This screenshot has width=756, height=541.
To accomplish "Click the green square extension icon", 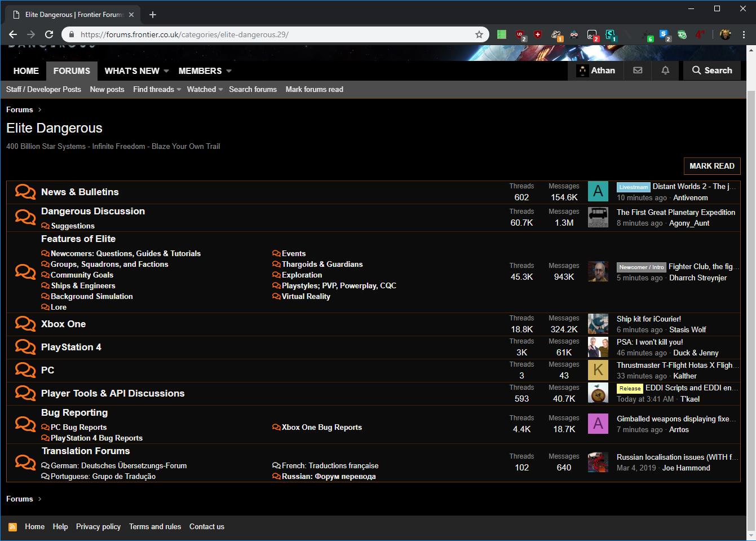I will [x=501, y=34].
